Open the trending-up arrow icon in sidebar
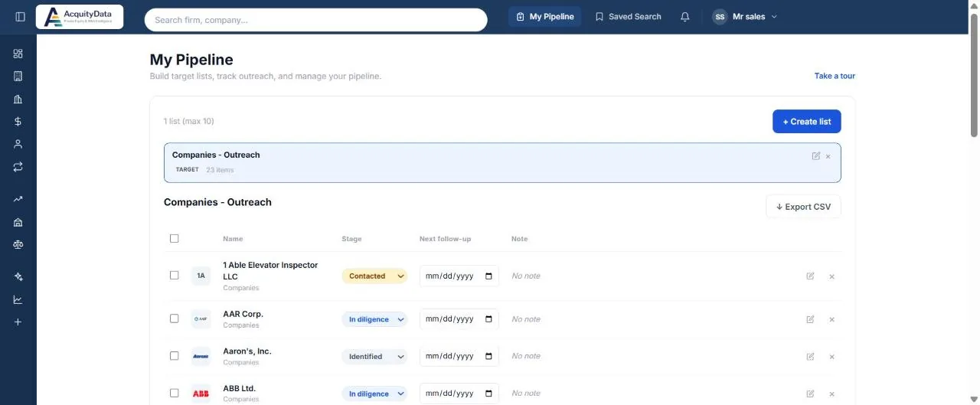Viewport: 980px width, 405px height. click(18, 199)
